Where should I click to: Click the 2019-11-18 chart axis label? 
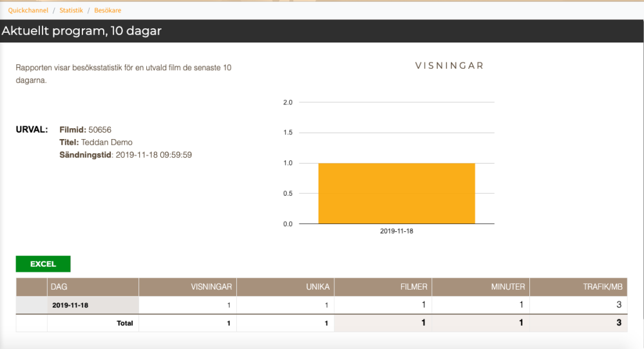[397, 231]
